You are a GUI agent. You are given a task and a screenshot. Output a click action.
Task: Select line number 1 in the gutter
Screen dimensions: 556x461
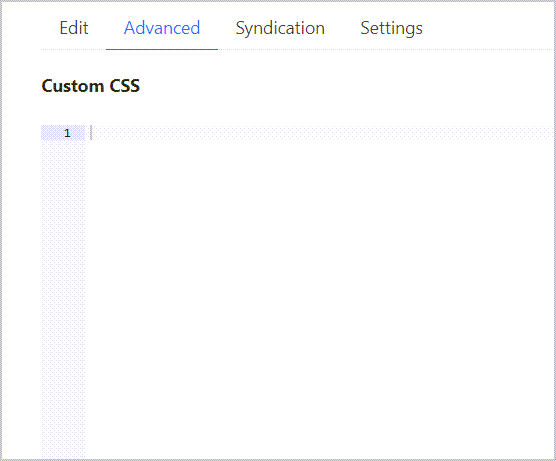67,133
